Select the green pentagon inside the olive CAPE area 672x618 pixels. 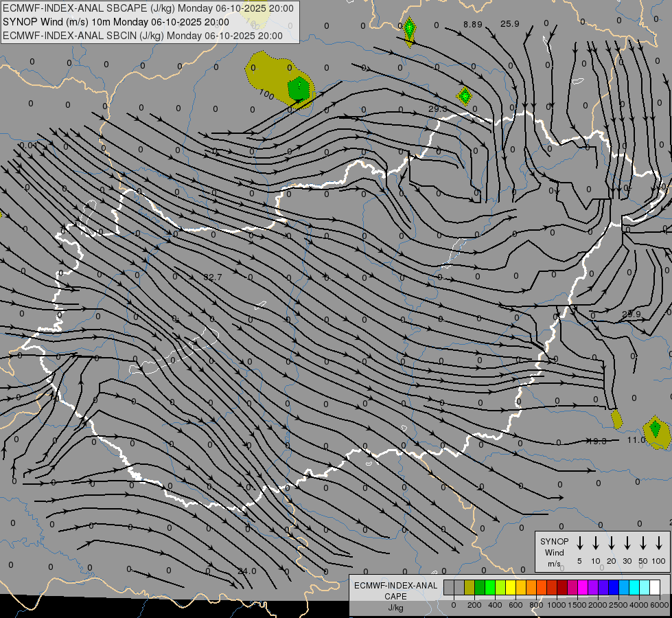pos(299,89)
